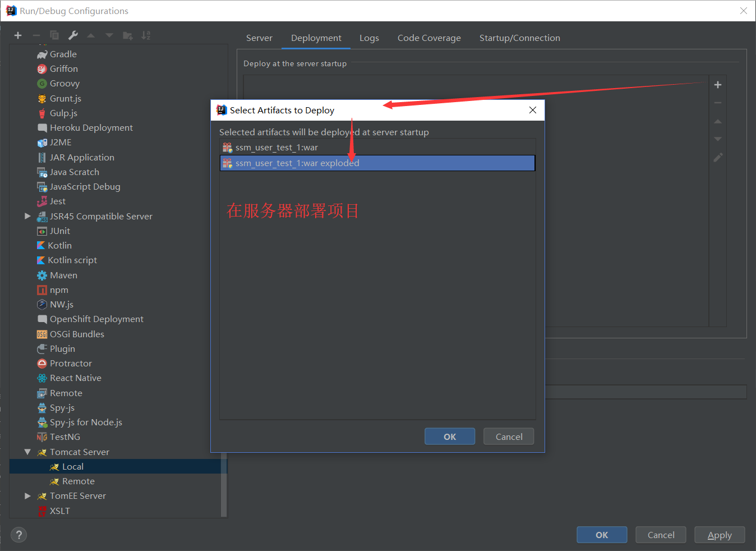Select OpenShift Deployment configuration type
The image size is (756, 551).
coord(90,319)
